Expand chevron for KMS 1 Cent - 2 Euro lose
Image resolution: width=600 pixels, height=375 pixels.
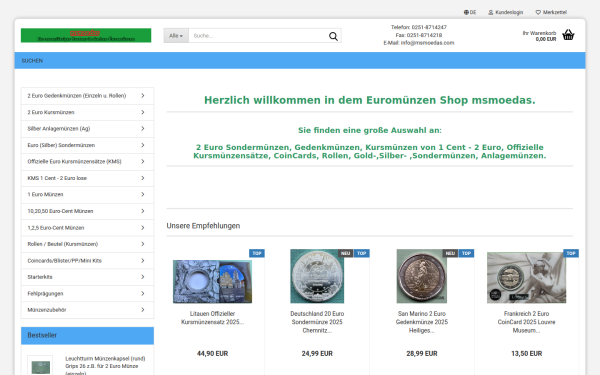point(143,178)
